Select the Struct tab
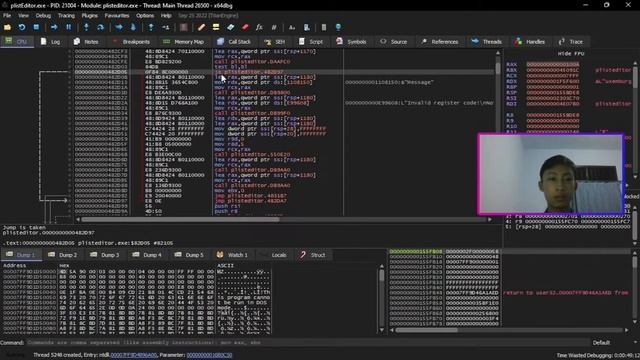640x360 pixels. [313, 255]
